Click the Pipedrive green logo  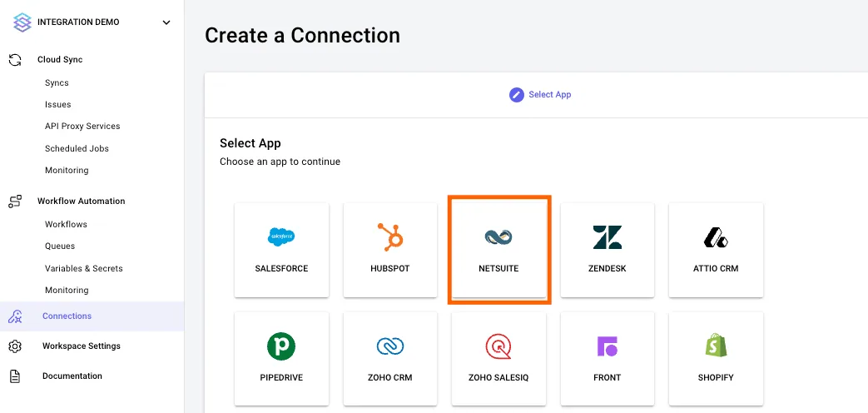point(281,346)
